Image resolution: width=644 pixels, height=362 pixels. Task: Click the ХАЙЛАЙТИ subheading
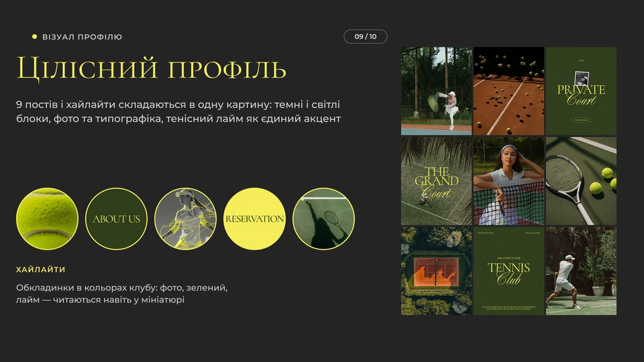pyautogui.click(x=41, y=269)
